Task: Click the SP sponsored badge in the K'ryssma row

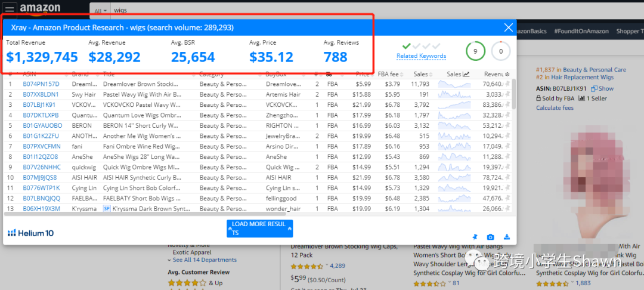Action: click(x=106, y=209)
